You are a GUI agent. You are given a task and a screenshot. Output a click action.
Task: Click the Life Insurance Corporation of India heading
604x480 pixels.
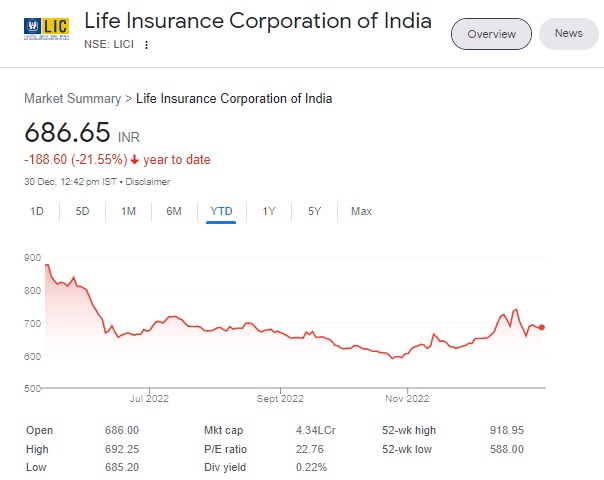(258, 21)
